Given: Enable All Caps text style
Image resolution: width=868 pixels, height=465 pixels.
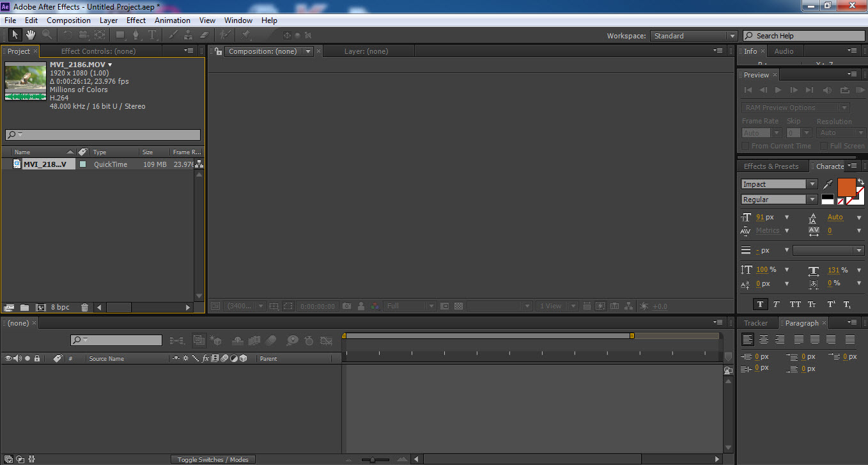Looking at the screenshot, I should pos(795,304).
